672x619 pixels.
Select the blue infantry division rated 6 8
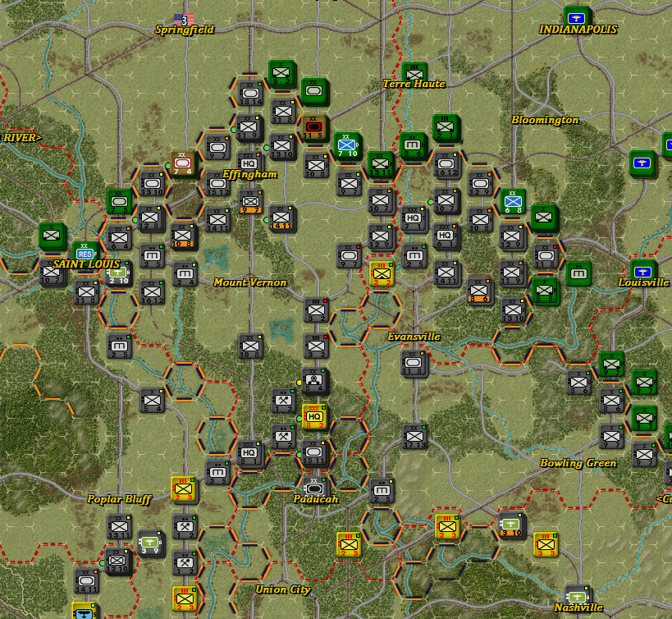(x=513, y=202)
